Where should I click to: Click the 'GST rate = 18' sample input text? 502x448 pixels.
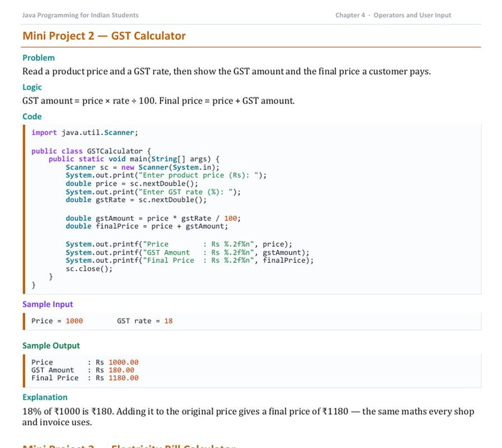click(145, 321)
